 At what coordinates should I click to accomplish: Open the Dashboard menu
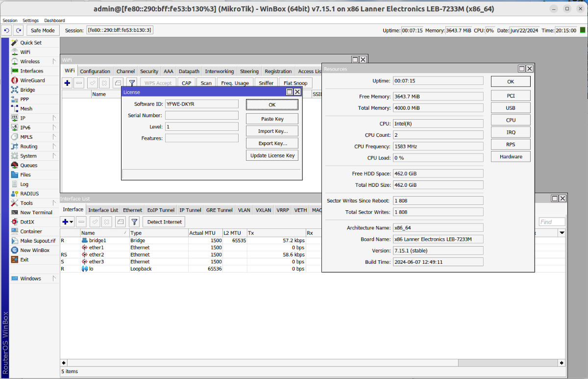pyautogui.click(x=54, y=20)
